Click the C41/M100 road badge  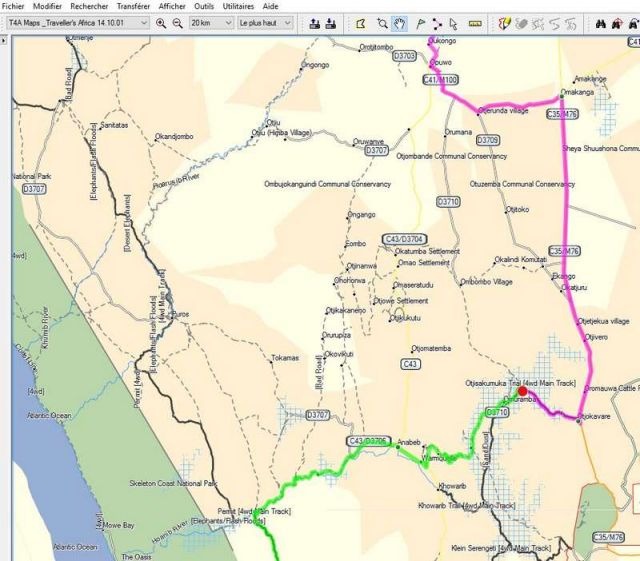coord(440,79)
